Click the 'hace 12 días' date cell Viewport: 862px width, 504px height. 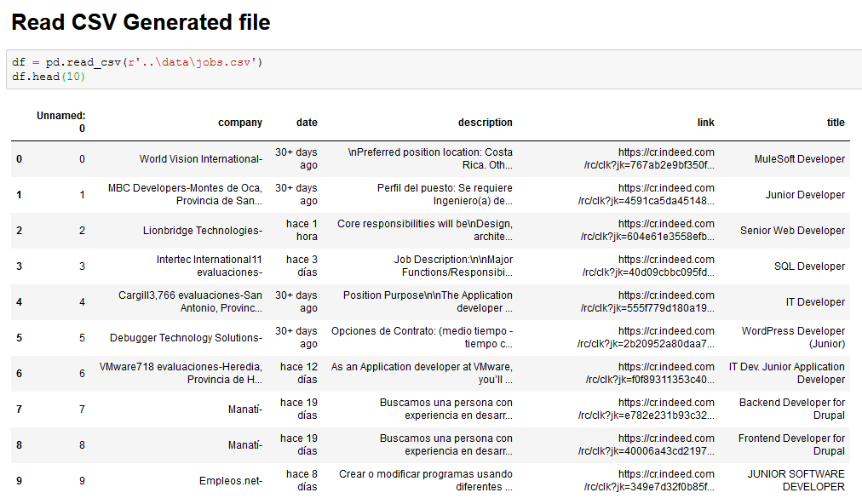(298, 373)
